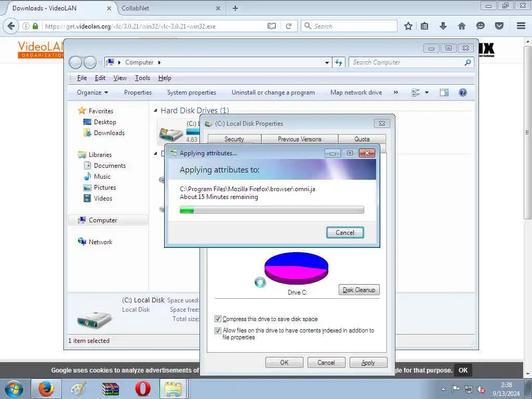
Task: Open the Windows Start button
Action: (x=14, y=389)
